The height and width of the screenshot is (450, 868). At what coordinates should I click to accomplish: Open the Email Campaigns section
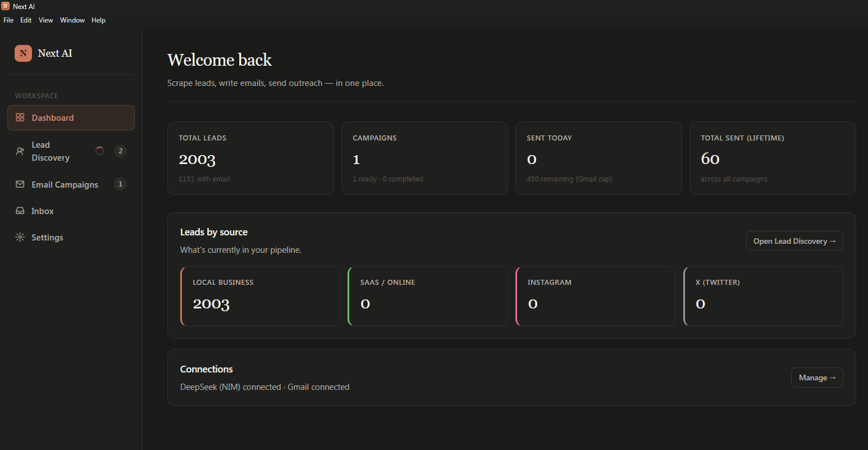71,184
